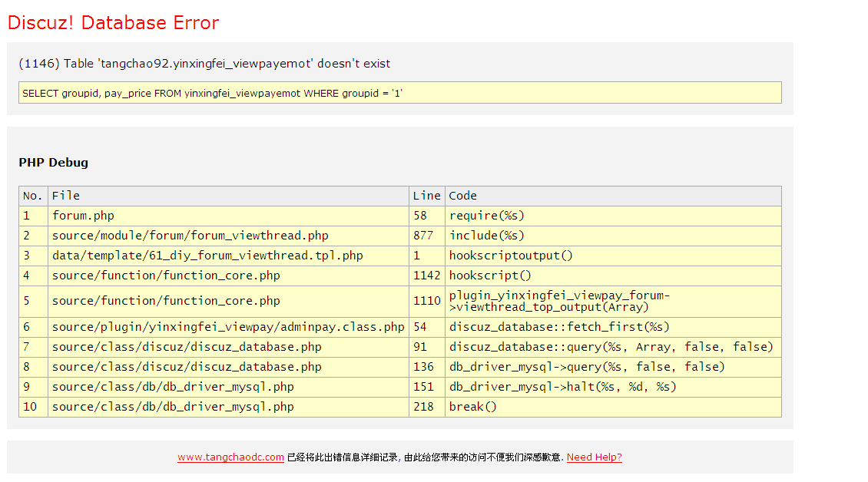The height and width of the screenshot is (482, 868).
Task: Click the error 1146 table doesn't exist message
Action: pos(204,64)
